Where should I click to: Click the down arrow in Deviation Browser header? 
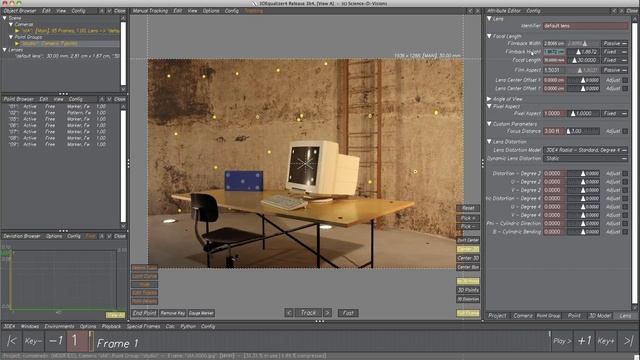tap(109, 236)
